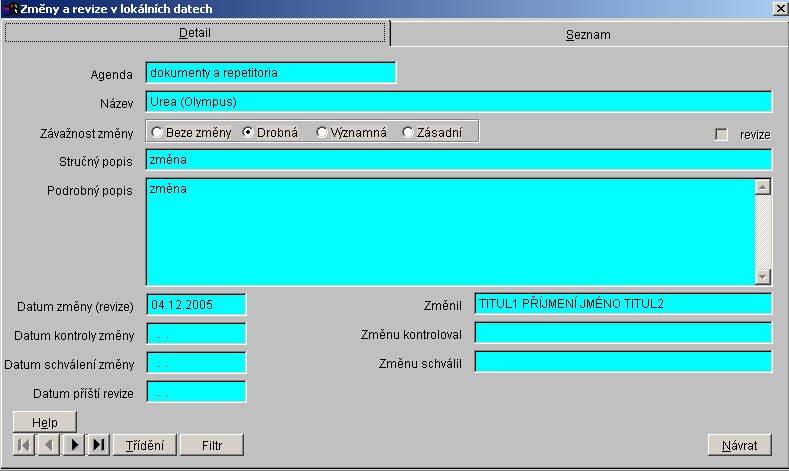
Task: Switch to the Seznam tab
Action: point(588,34)
